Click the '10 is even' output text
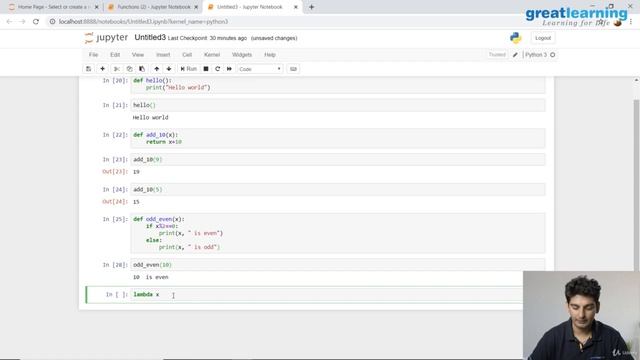 151,277
